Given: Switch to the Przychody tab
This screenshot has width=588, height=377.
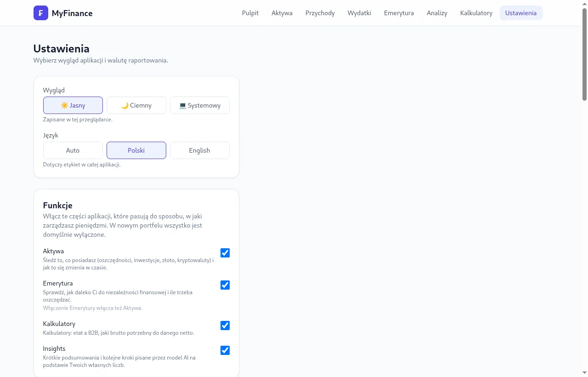Looking at the screenshot, I should click(x=320, y=13).
